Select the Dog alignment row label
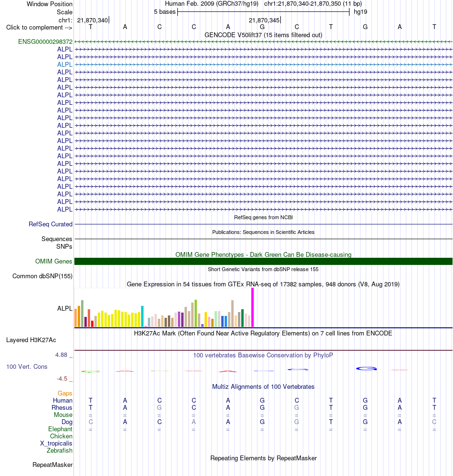Image resolution: width=453 pixels, height=476 pixels. (x=67, y=422)
